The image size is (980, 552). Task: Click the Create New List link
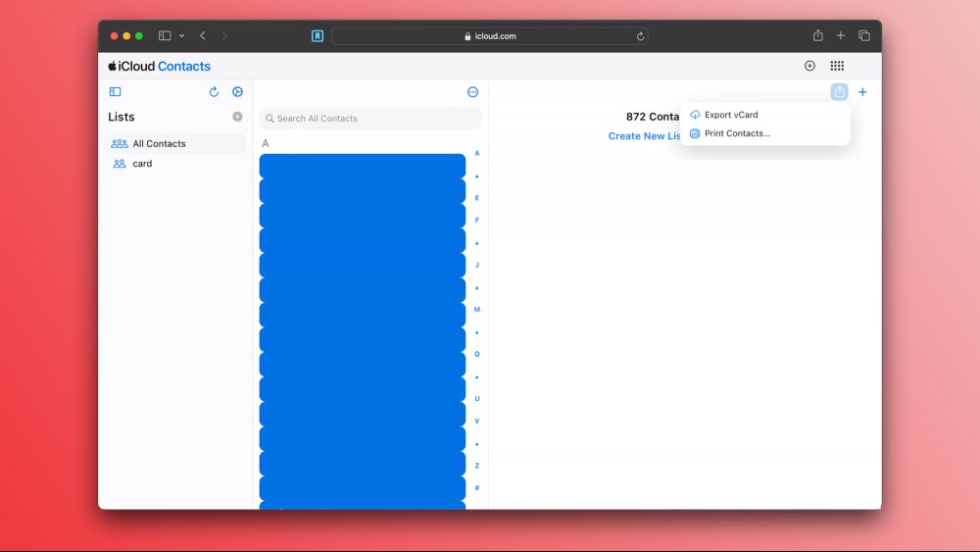(645, 135)
